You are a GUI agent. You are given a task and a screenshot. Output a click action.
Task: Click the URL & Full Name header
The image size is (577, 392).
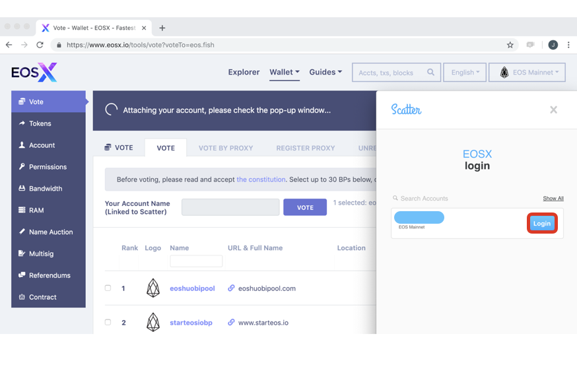[255, 248]
